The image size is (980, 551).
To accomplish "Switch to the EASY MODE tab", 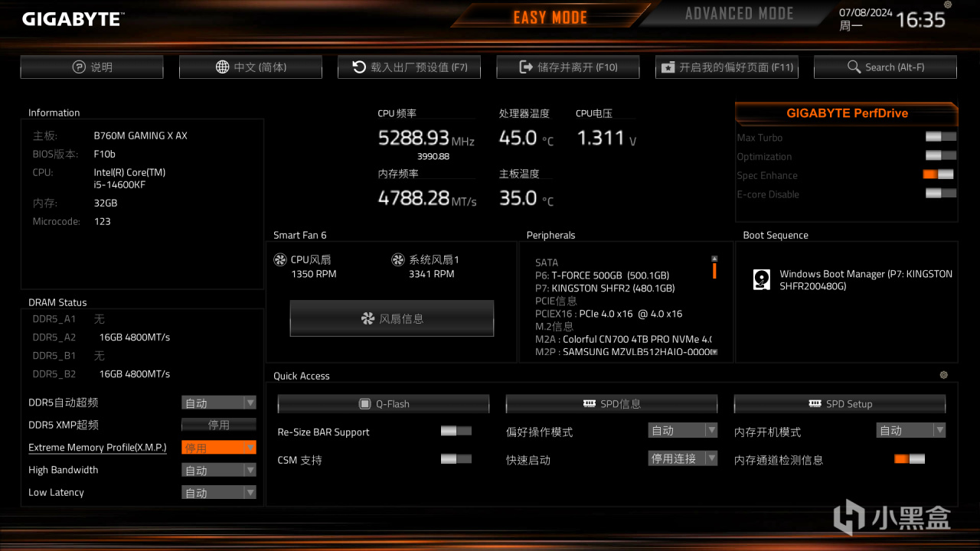I will 550,17.
